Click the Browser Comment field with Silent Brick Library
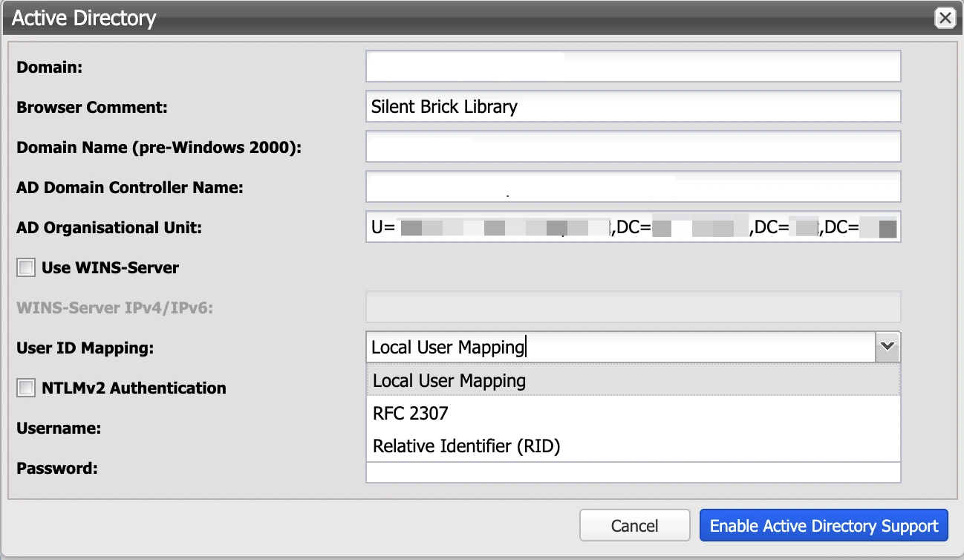This screenshot has height=560, width=964. 633,107
